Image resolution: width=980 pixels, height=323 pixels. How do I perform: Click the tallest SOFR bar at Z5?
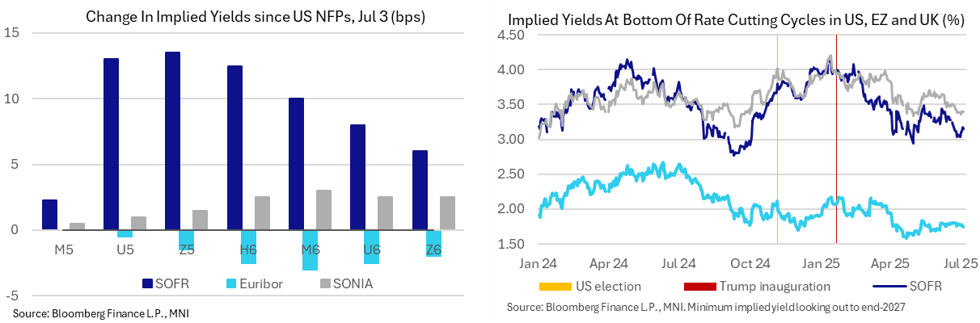click(172, 141)
